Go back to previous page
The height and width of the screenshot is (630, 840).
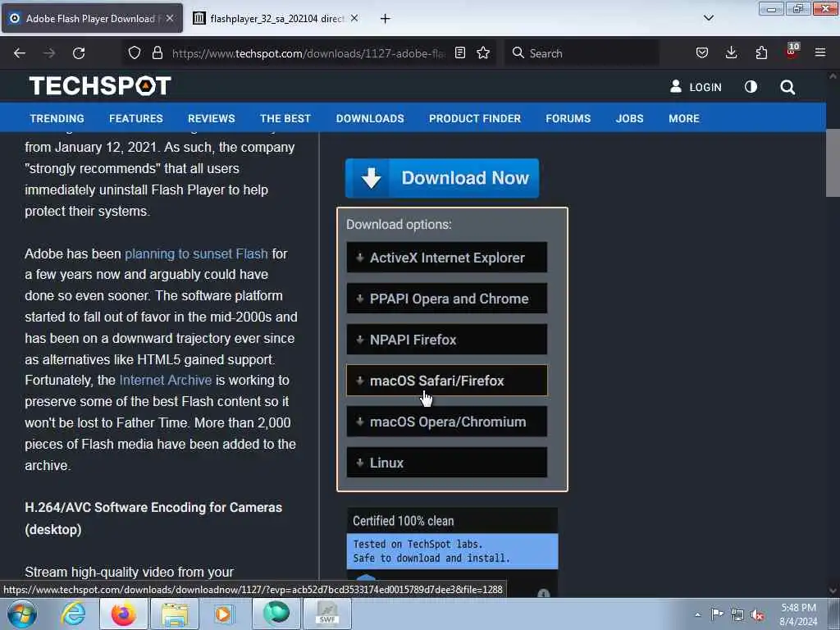click(x=20, y=53)
